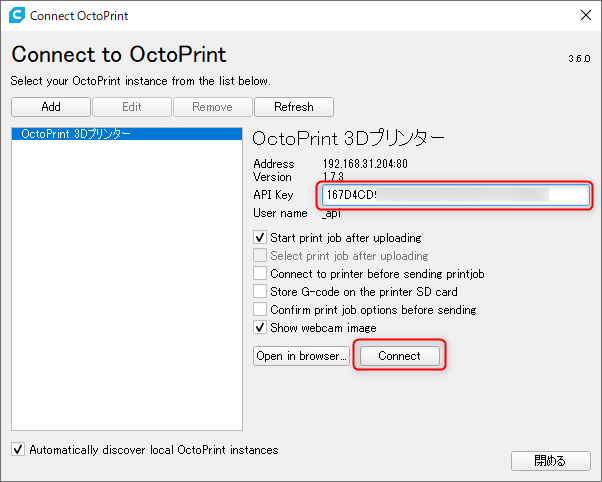Click inside the API Key field
This screenshot has width=602, height=482.
click(x=456, y=195)
